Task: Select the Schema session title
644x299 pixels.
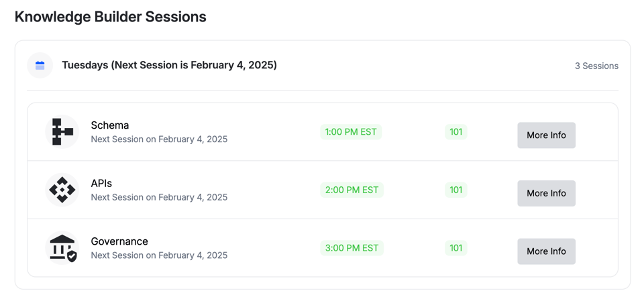Action: (x=110, y=125)
